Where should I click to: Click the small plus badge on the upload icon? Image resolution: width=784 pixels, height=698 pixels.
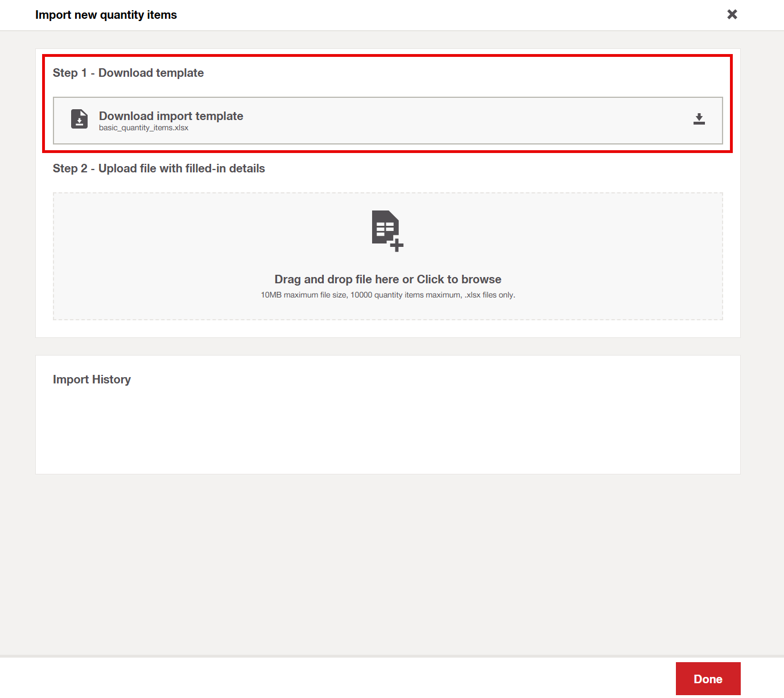pos(397,246)
